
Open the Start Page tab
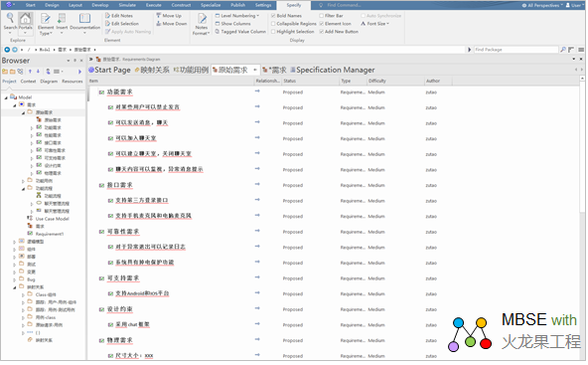coord(109,70)
